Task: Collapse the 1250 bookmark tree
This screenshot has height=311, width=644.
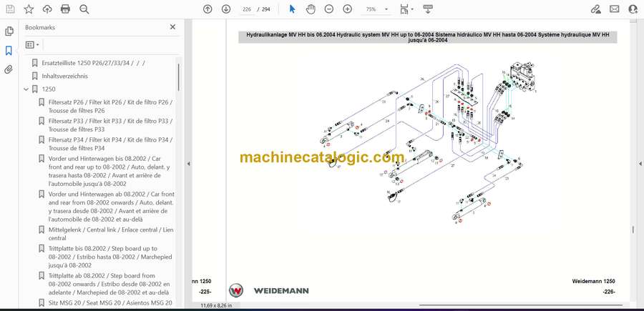Action: 26,89
